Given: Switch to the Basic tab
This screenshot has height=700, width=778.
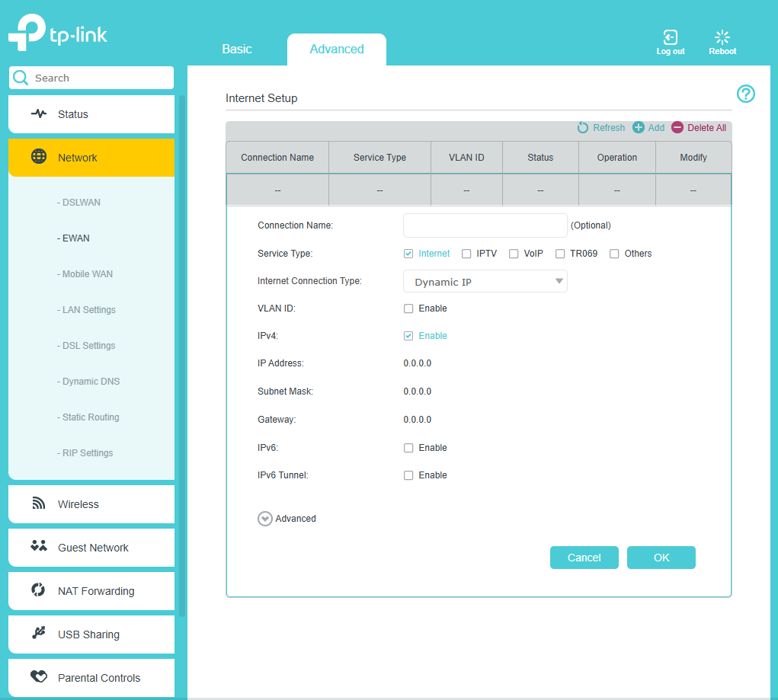Looking at the screenshot, I should 237,49.
